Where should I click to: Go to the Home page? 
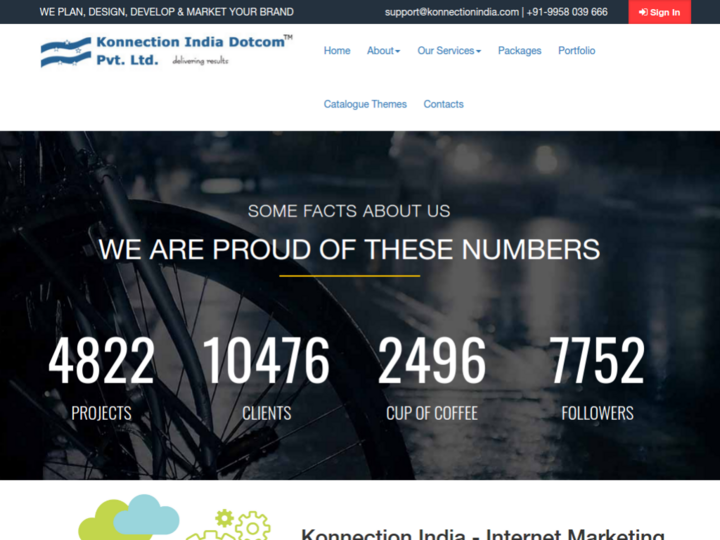(337, 51)
